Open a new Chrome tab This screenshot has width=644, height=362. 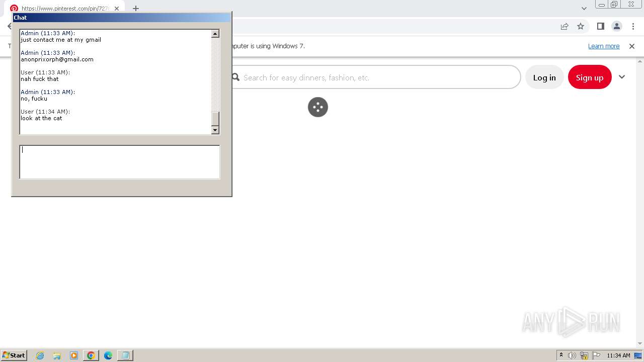coord(136,9)
